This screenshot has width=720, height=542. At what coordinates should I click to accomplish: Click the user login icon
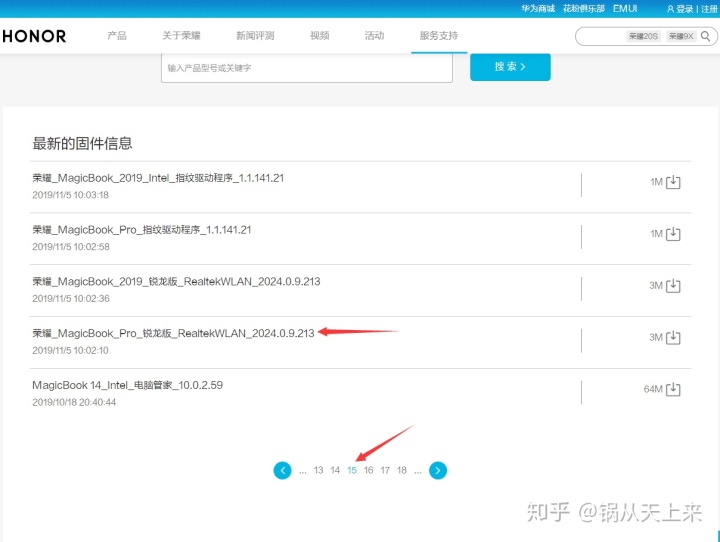click(670, 9)
